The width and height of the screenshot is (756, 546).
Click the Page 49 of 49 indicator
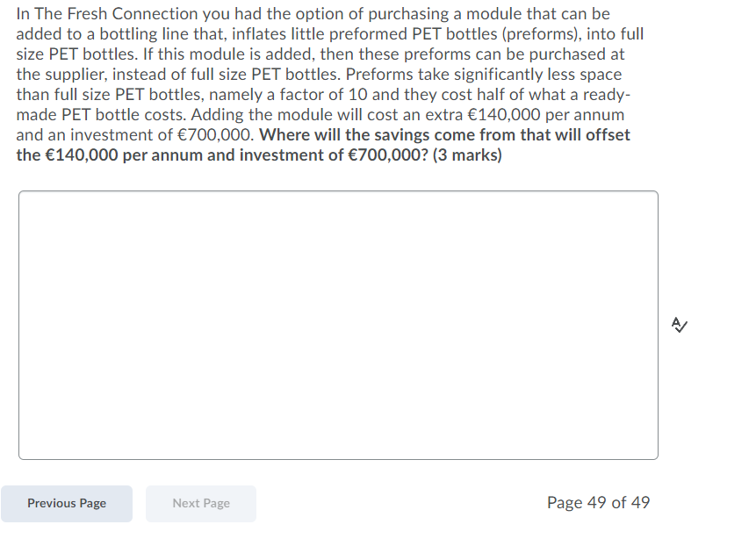point(598,502)
